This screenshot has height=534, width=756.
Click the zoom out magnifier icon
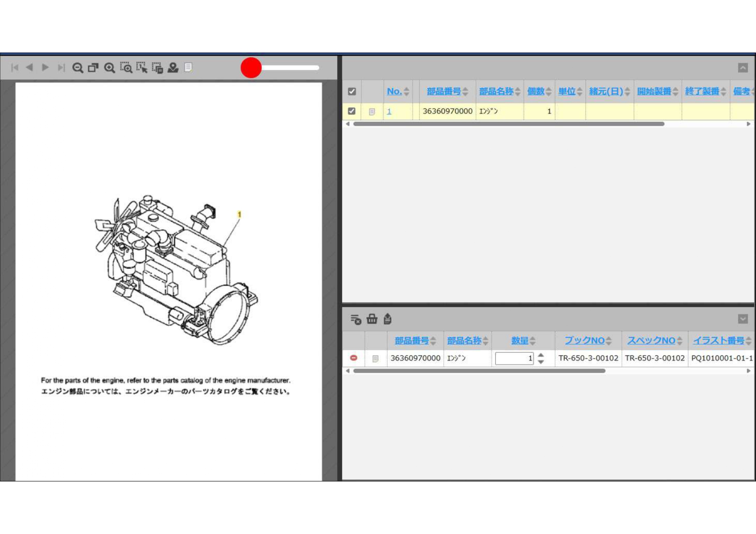point(78,68)
